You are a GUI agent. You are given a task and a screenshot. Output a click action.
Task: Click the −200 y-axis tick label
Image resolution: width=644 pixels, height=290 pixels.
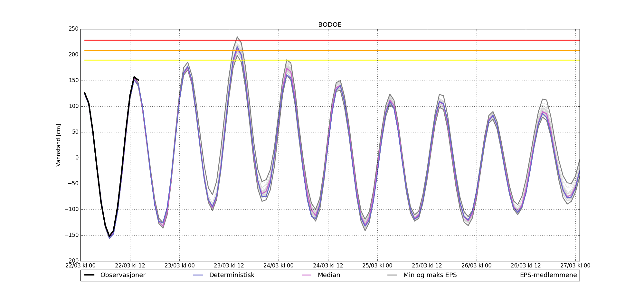tap(71, 261)
